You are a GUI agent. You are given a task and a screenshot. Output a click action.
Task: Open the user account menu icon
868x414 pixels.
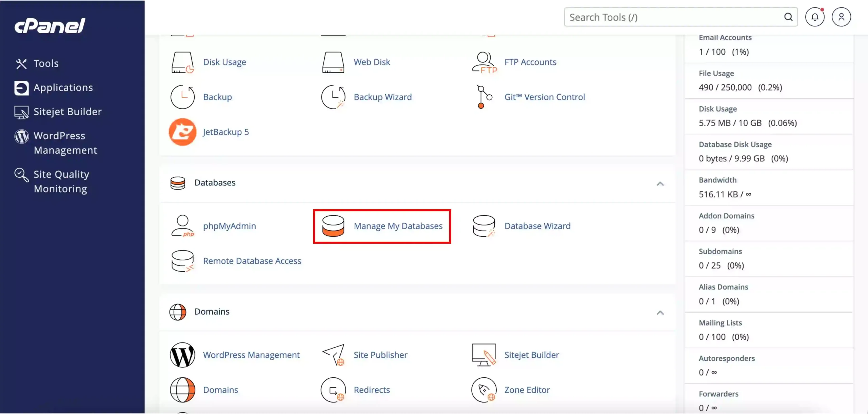point(841,17)
